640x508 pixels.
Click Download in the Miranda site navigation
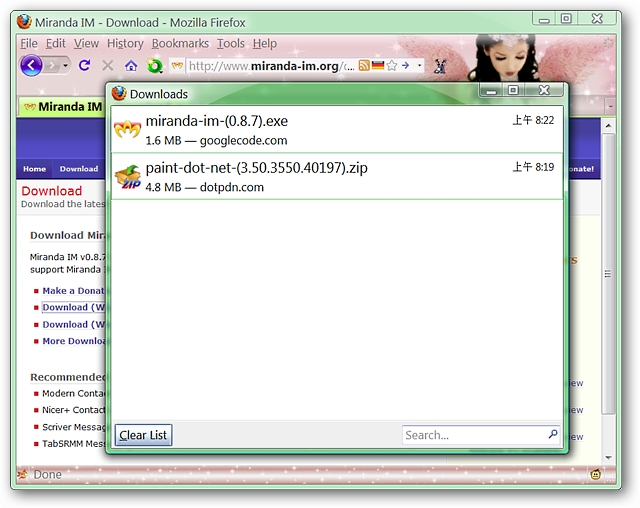(x=79, y=169)
